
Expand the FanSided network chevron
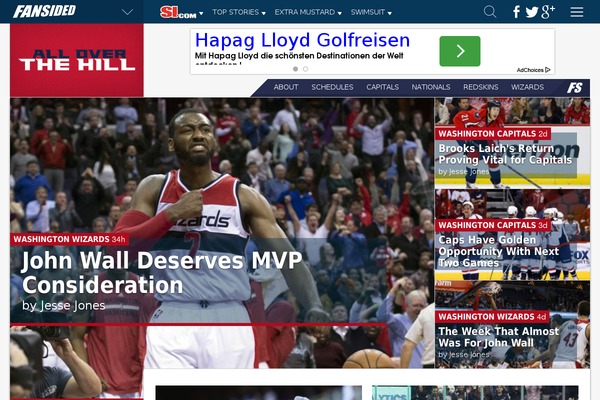point(127,12)
